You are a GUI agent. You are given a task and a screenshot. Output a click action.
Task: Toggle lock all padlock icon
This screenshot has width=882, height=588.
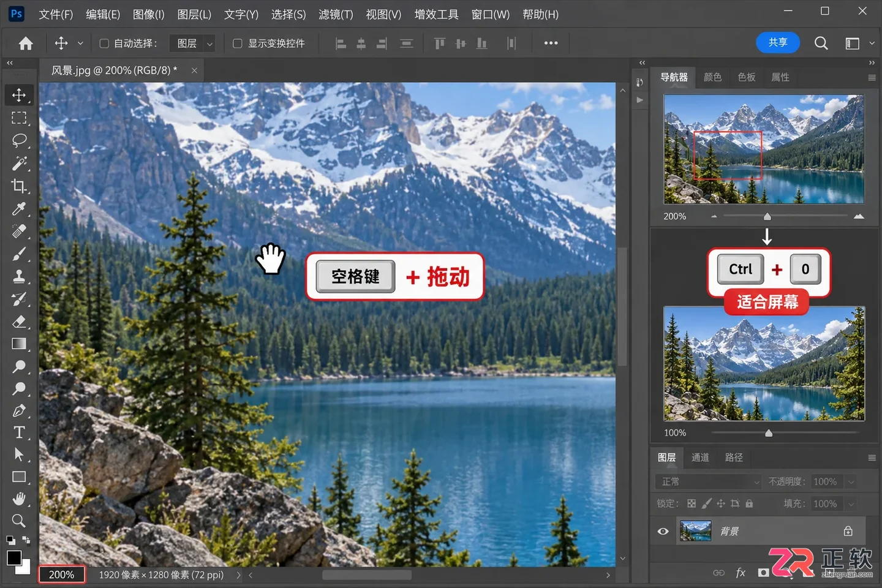(749, 503)
